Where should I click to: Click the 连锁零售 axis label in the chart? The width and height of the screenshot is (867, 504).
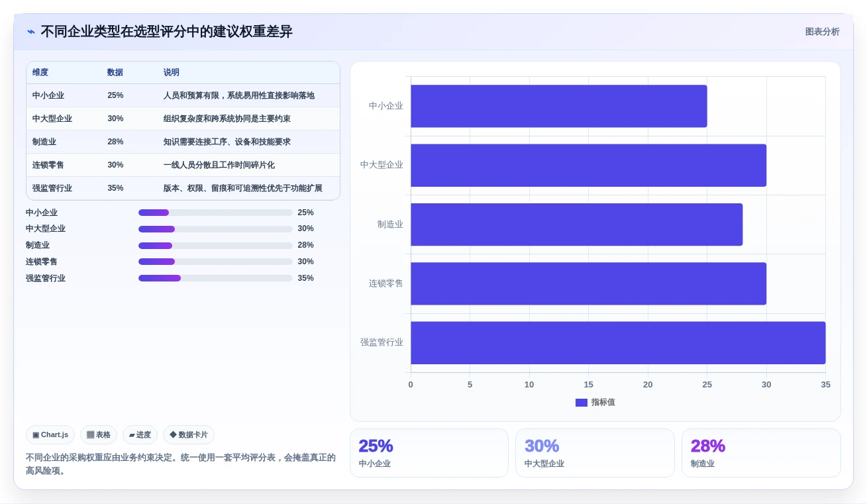[x=386, y=283]
